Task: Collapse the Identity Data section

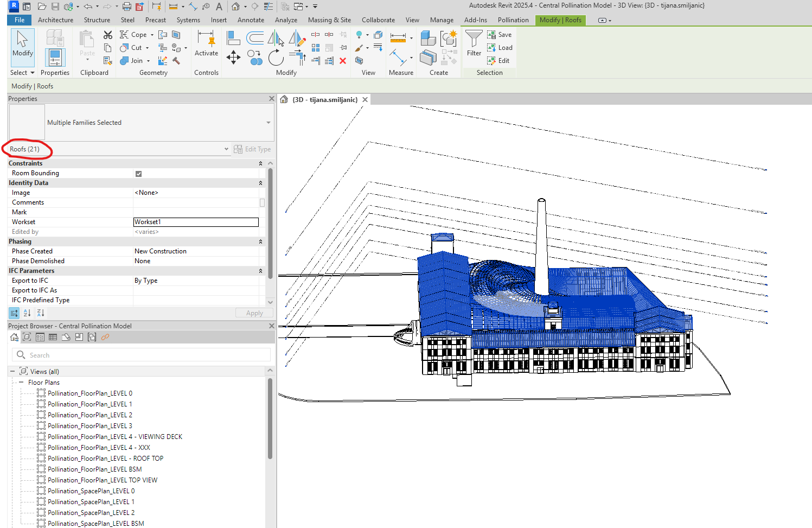Action: [260, 183]
